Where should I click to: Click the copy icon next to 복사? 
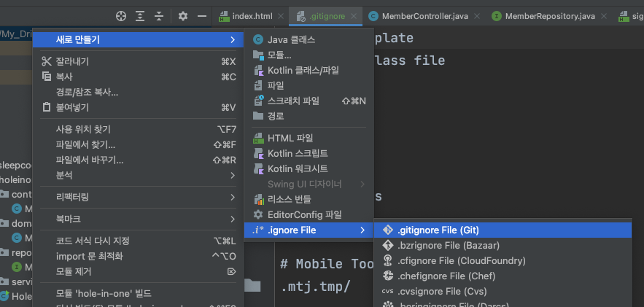(47, 77)
